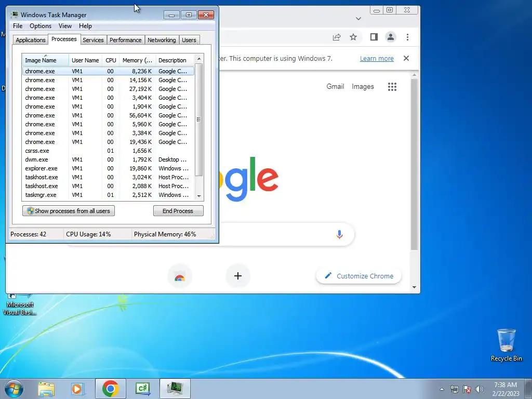This screenshot has width=532, height=399.
Task: Switch to the Users tab
Action: pyautogui.click(x=189, y=39)
